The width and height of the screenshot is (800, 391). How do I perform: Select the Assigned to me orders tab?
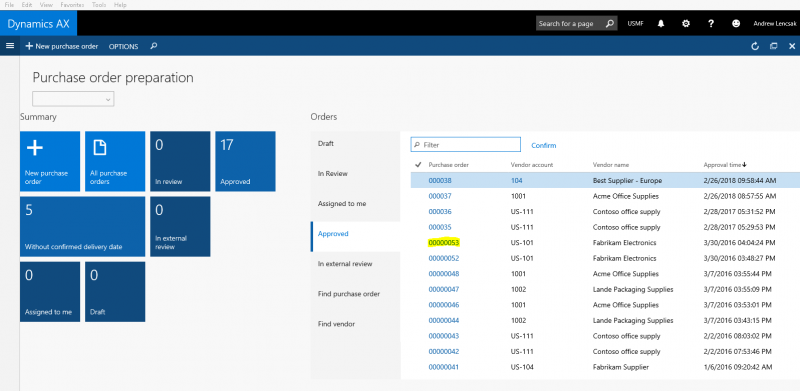coord(356,204)
